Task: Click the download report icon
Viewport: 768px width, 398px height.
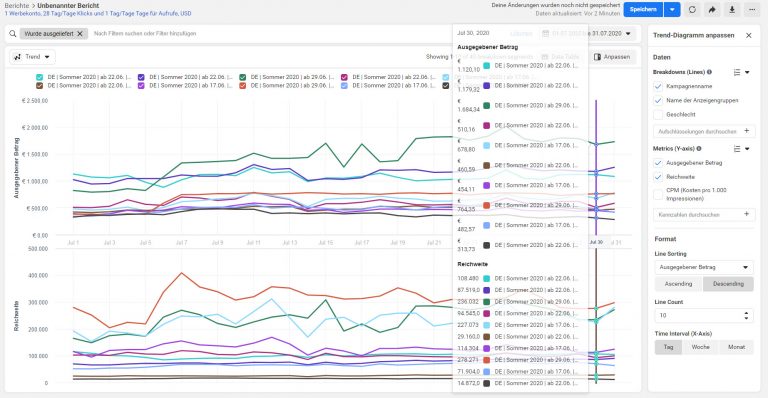Action: [x=732, y=9]
